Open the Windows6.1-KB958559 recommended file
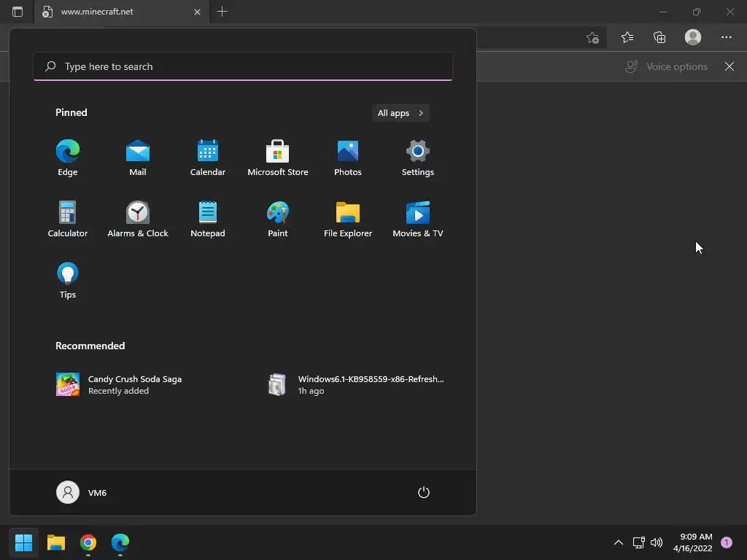747x560 pixels. [356, 385]
